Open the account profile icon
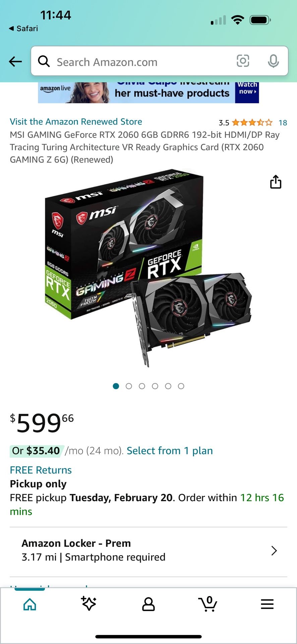Viewport: 297px width, 644px height. pyautogui.click(x=148, y=604)
